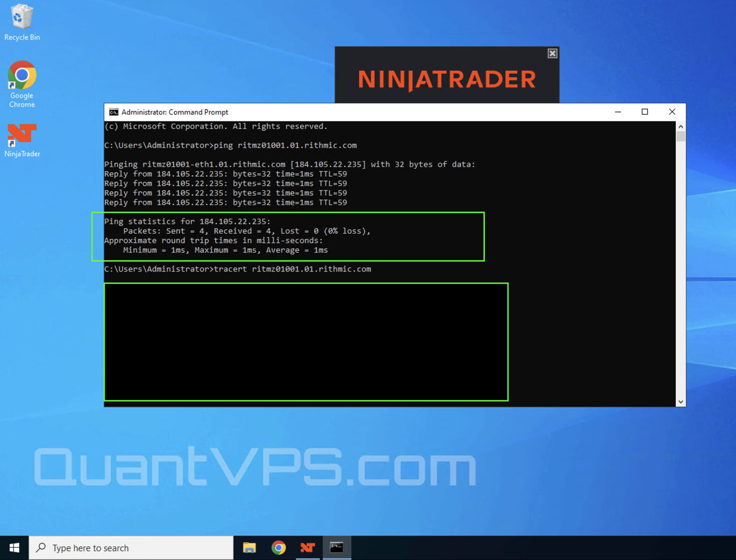Screen dimensions: 736x560
Task: Click the Command Prompt title bar icon
Action: 113,112
